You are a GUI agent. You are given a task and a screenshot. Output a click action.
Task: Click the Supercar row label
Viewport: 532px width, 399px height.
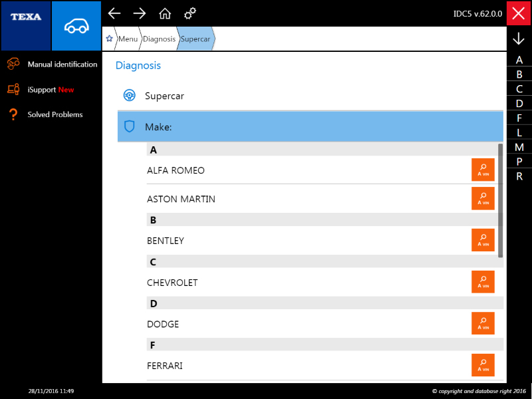tap(164, 96)
